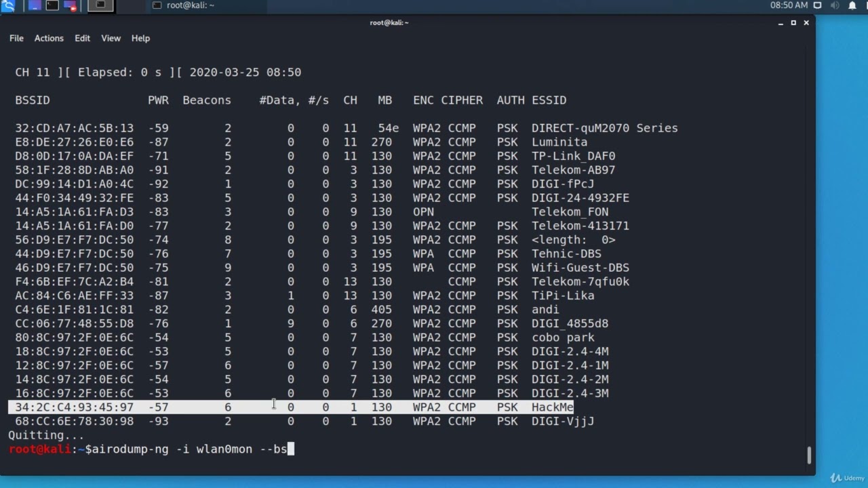The width and height of the screenshot is (868, 488).
Task: Click the Quitting... output line
Action: click(47, 435)
